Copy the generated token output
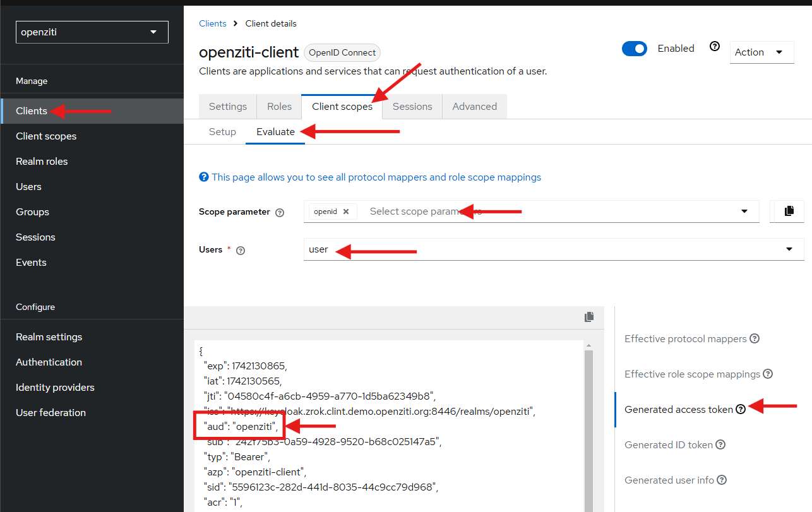The width and height of the screenshot is (812, 512). coord(589,317)
